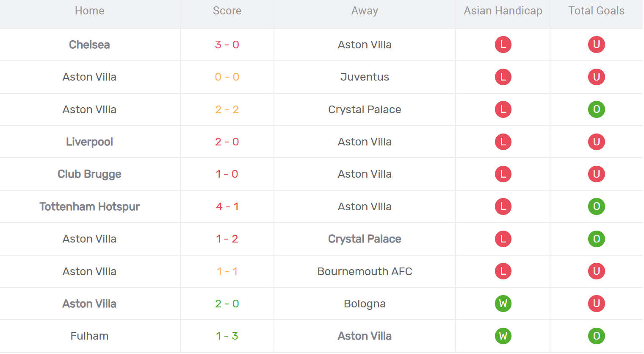The width and height of the screenshot is (644, 354).
Task: Click the Total Goals column header
Action: 596,11
